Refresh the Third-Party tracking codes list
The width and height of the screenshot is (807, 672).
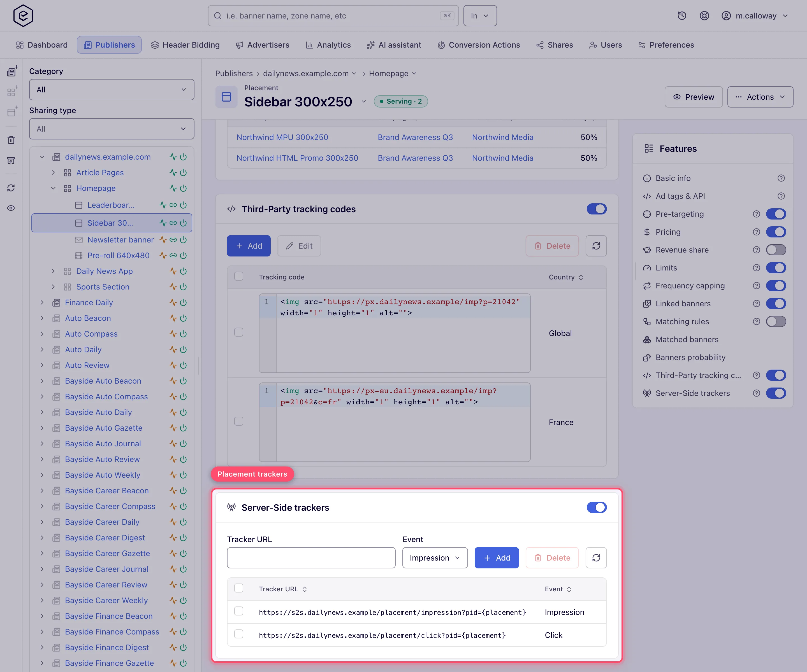point(596,246)
